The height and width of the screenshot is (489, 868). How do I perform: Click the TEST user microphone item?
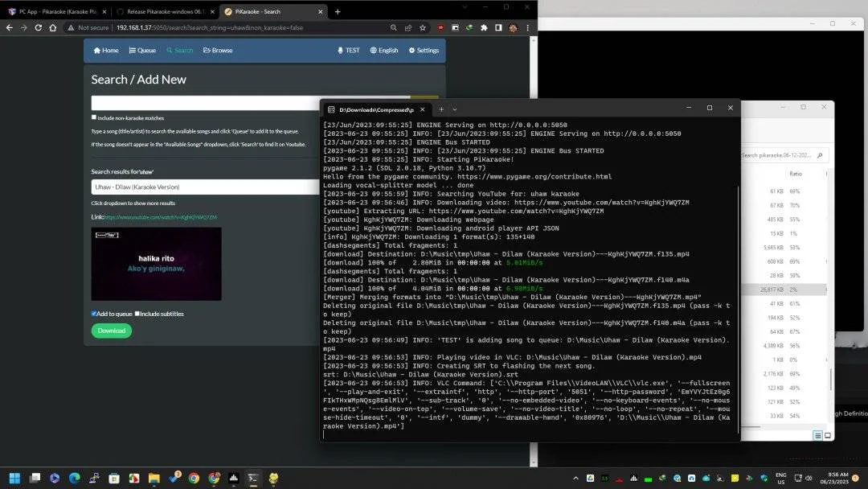pyautogui.click(x=348, y=51)
